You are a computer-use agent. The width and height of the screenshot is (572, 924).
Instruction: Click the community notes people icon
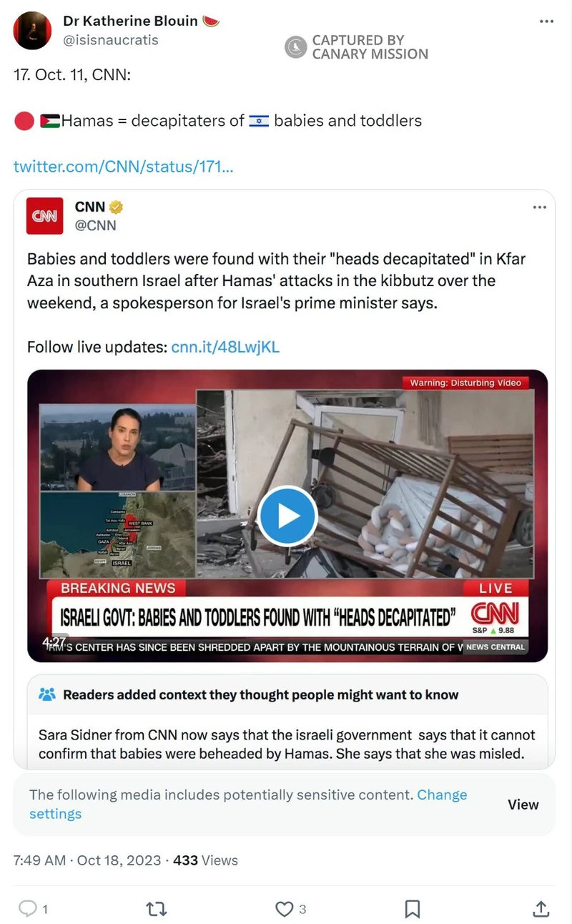pos(47,694)
